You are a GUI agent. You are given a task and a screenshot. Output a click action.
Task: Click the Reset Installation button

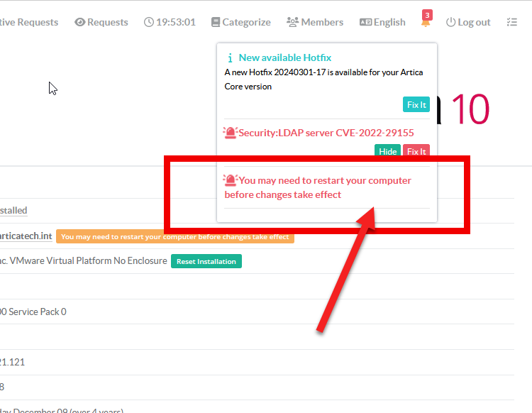click(x=206, y=261)
